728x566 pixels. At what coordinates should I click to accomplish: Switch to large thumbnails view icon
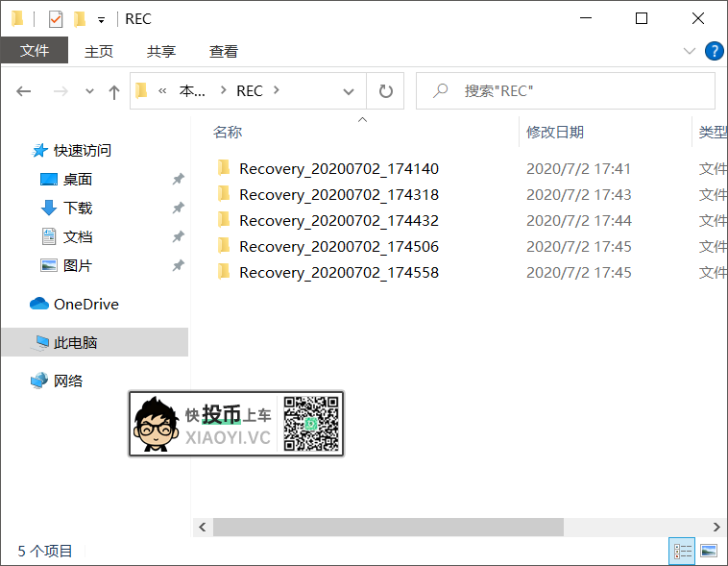point(709,552)
